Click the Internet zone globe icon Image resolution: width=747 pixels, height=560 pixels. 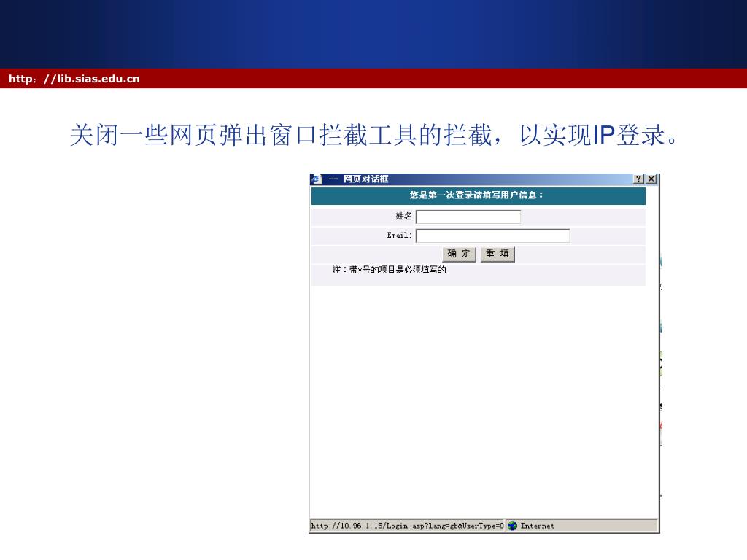click(x=513, y=526)
